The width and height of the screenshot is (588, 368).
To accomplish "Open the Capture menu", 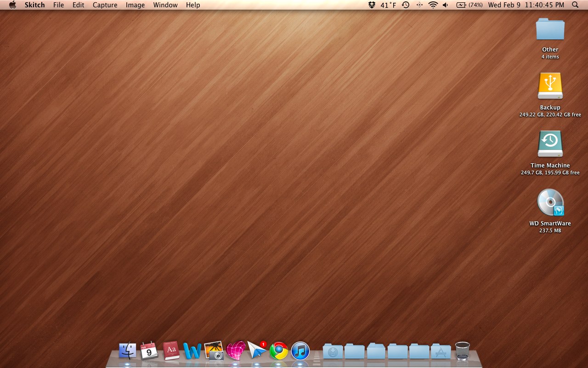I will click(105, 5).
